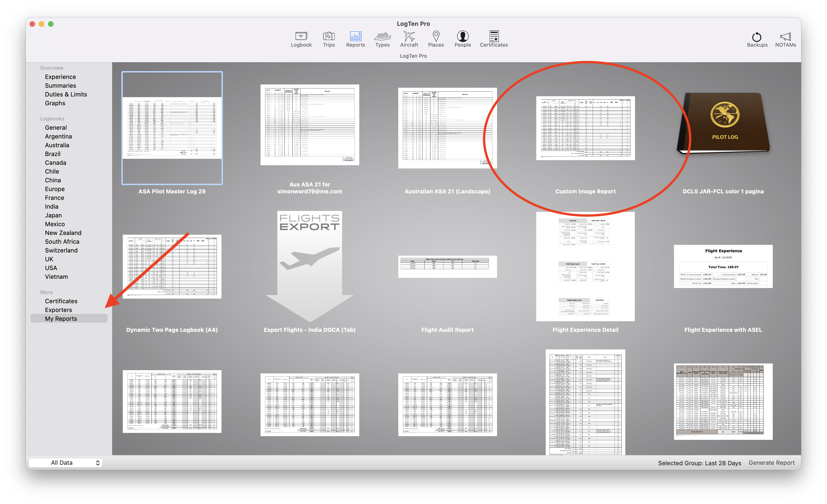Select the Australia logbook
The image size is (827, 504).
[x=57, y=145]
